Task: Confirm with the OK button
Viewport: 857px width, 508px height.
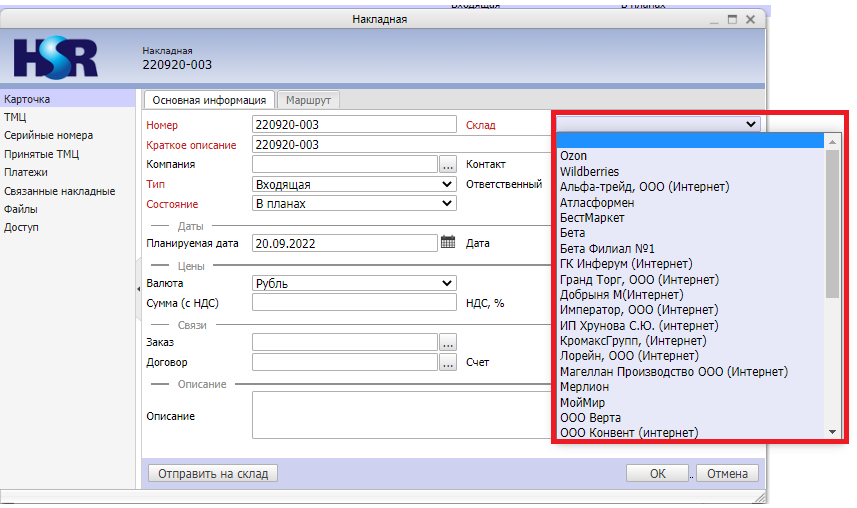Action: 658,474
